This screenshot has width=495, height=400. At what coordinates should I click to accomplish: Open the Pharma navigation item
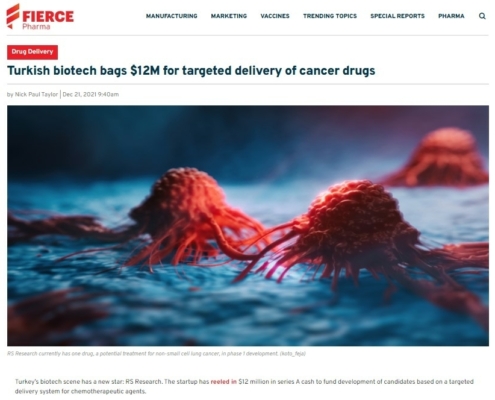pos(451,16)
